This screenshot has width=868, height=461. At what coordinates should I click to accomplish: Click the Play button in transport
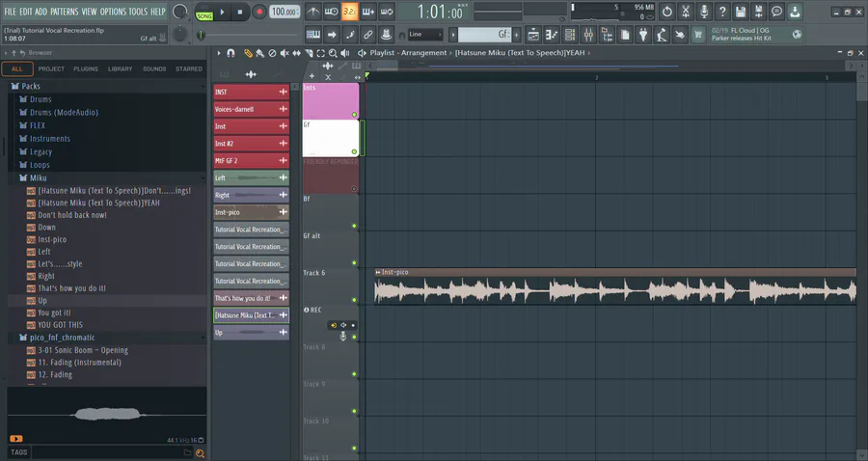tap(222, 12)
